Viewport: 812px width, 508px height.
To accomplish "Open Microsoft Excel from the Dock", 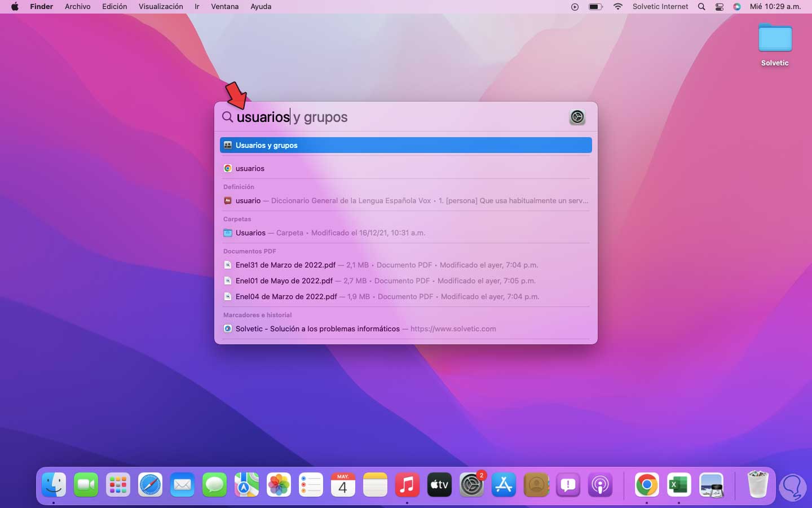I will (x=679, y=484).
